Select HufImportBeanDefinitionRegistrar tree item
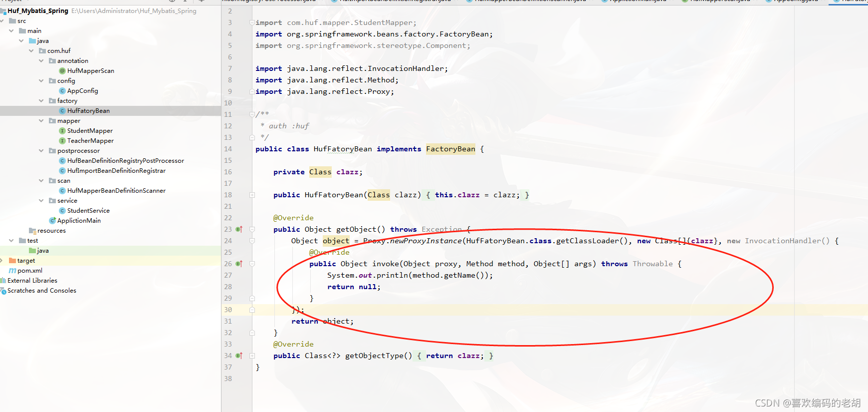The height and width of the screenshot is (412, 868). 116,171
